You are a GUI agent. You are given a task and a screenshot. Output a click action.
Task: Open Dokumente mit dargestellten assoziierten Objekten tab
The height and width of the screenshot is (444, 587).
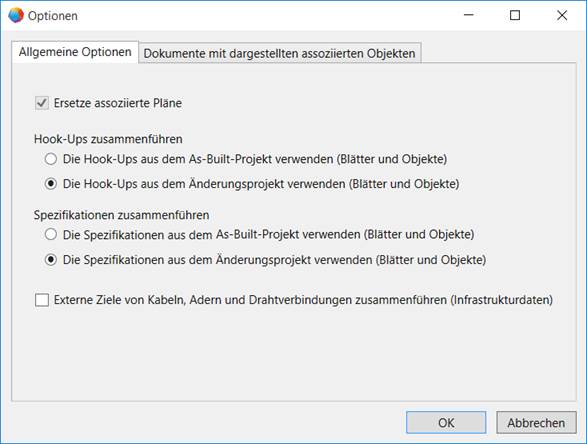coord(280,53)
